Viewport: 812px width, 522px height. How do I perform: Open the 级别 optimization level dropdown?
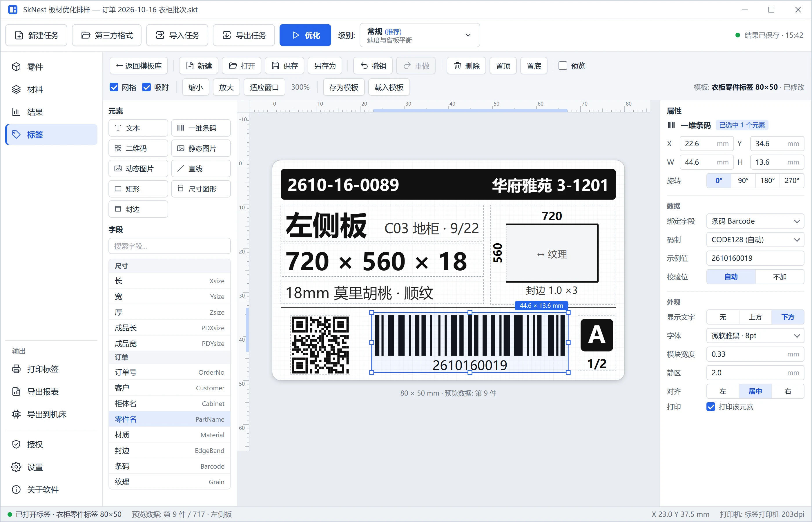(x=420, y=35)
